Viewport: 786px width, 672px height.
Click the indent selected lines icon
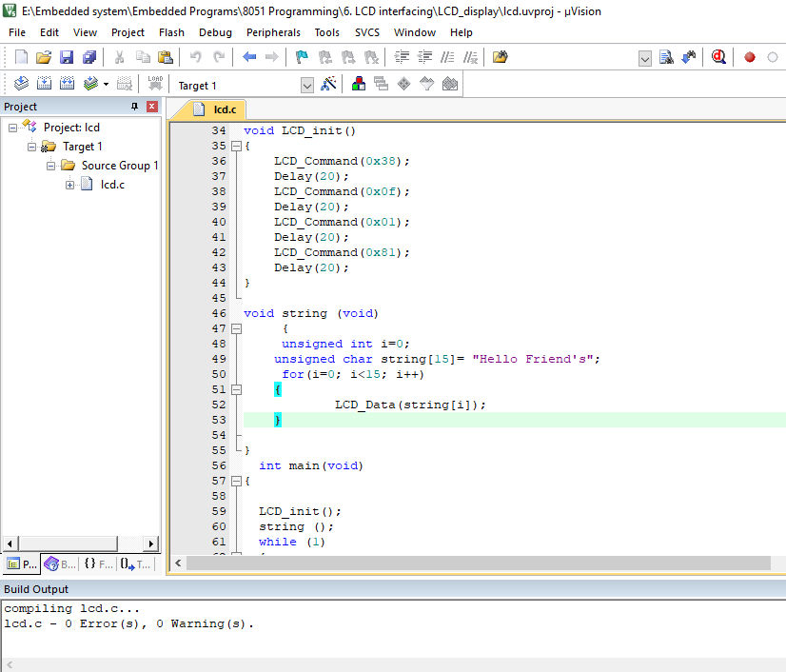coord(402,57)
